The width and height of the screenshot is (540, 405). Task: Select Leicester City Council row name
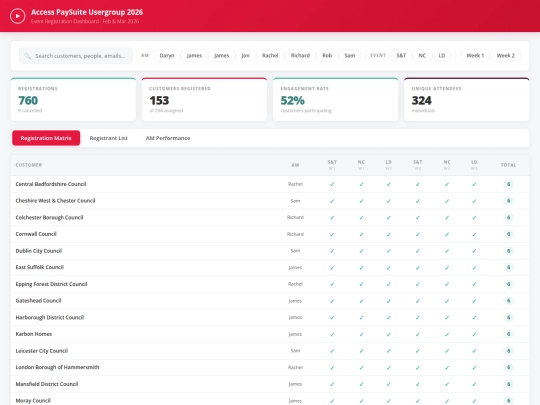point(42,351)
